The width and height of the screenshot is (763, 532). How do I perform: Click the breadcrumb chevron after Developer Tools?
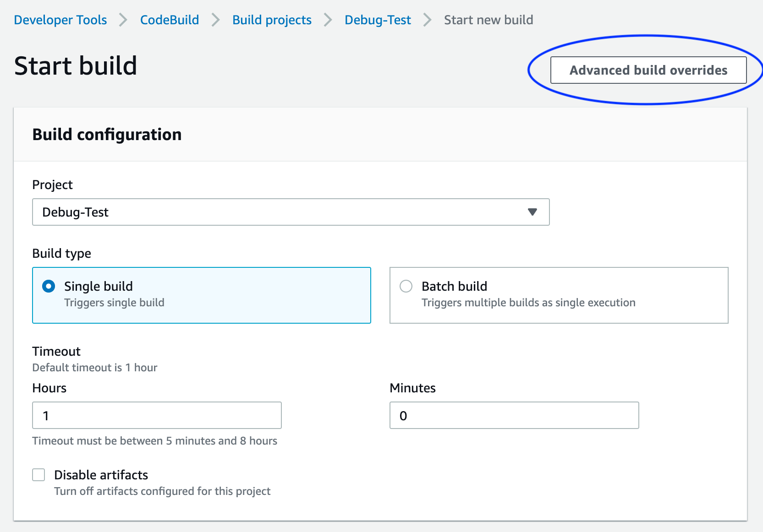pos(122,20)
